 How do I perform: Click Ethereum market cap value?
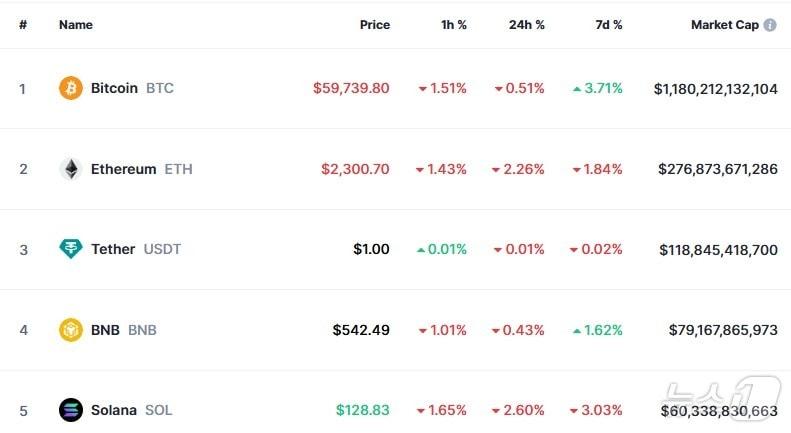pyautogui.click(x=717, y=169)
